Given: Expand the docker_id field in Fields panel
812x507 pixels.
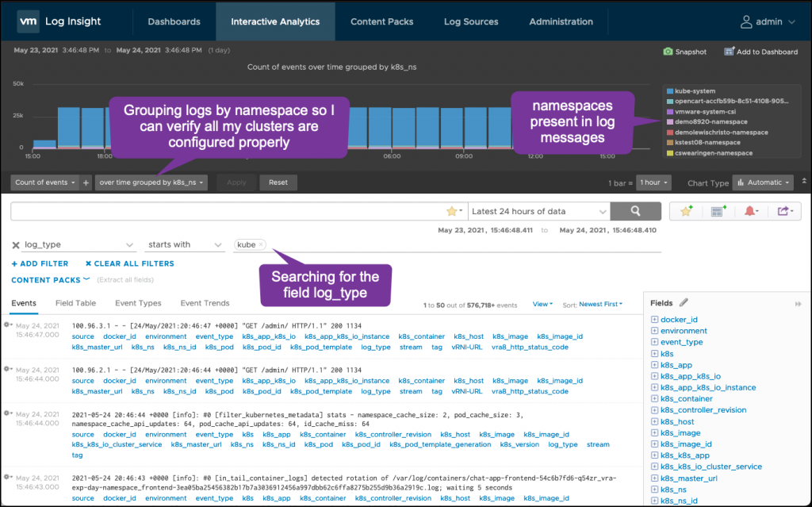Looking at the screenshot, I should 654,320.
